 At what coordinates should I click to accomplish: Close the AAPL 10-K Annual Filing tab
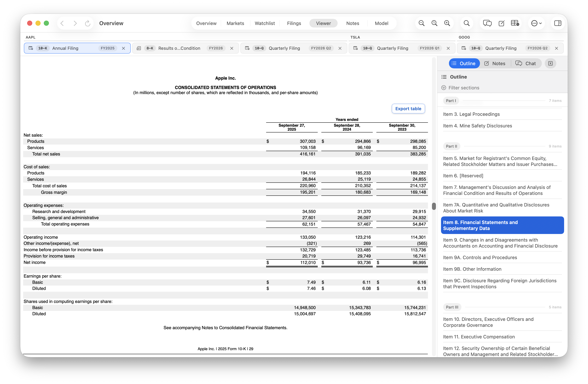(x=123, y=48)
